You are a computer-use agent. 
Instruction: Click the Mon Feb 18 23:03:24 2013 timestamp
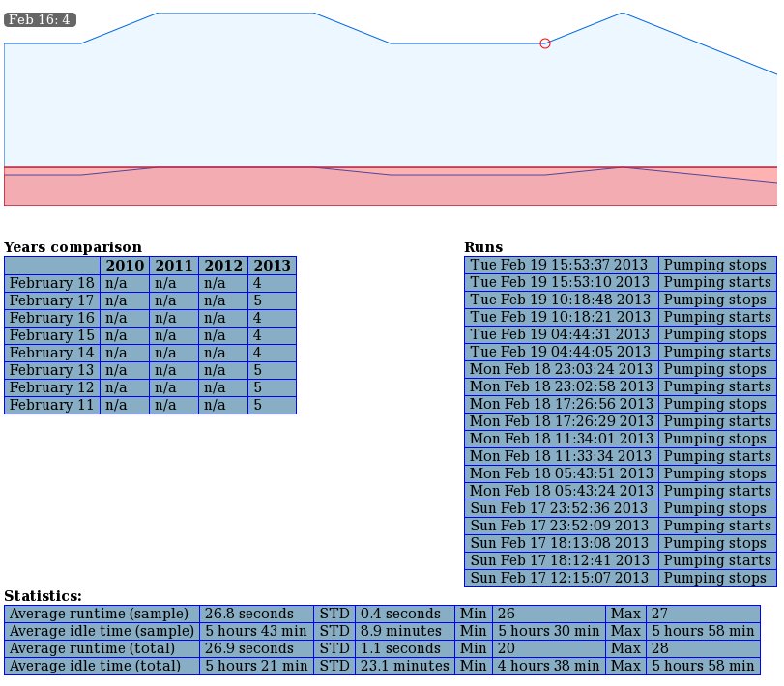coord(561,369)
